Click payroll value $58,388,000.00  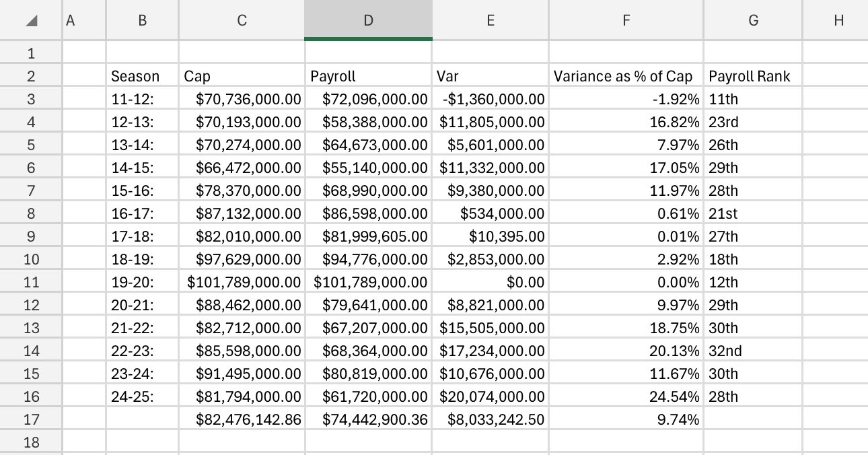click(x=368, y=122)
